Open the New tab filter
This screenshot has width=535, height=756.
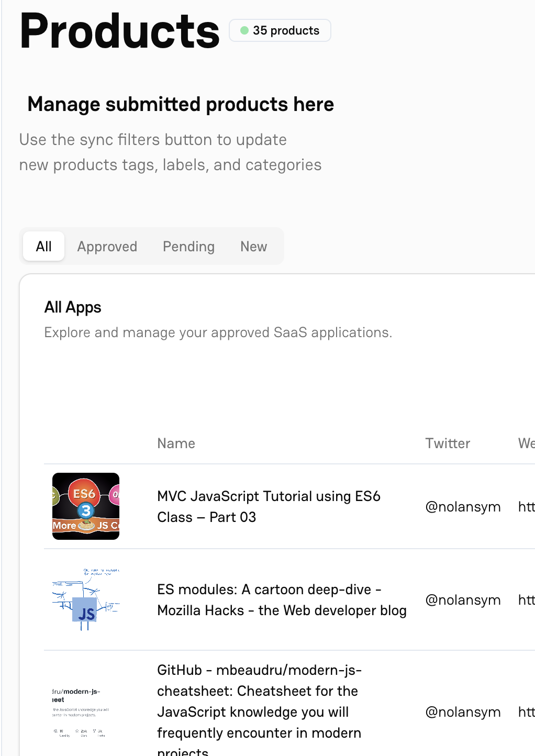point(253,246)
